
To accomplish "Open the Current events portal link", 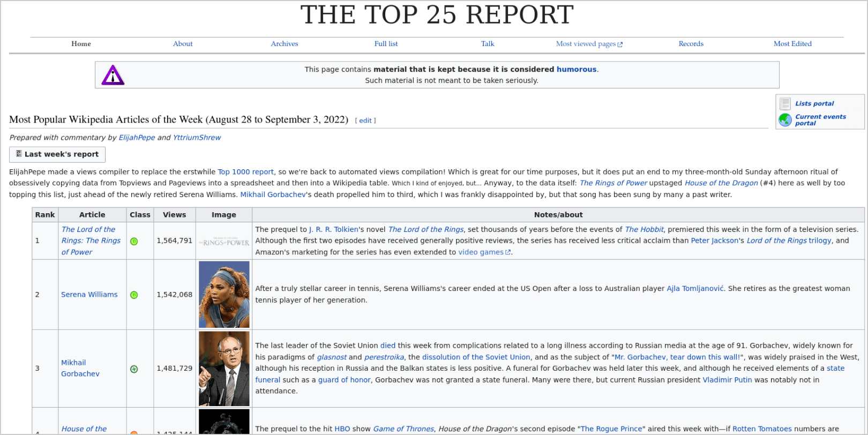I will 820,120.
